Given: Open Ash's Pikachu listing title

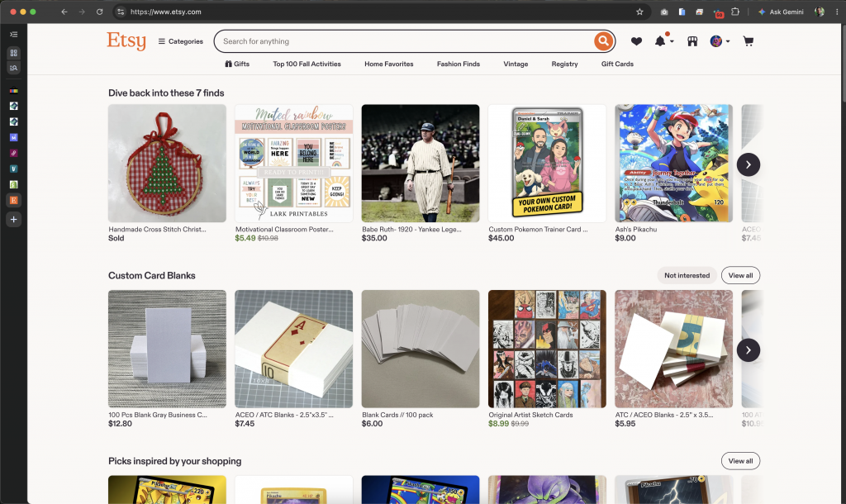Looking at the screenshot, I should coord(635,230).
